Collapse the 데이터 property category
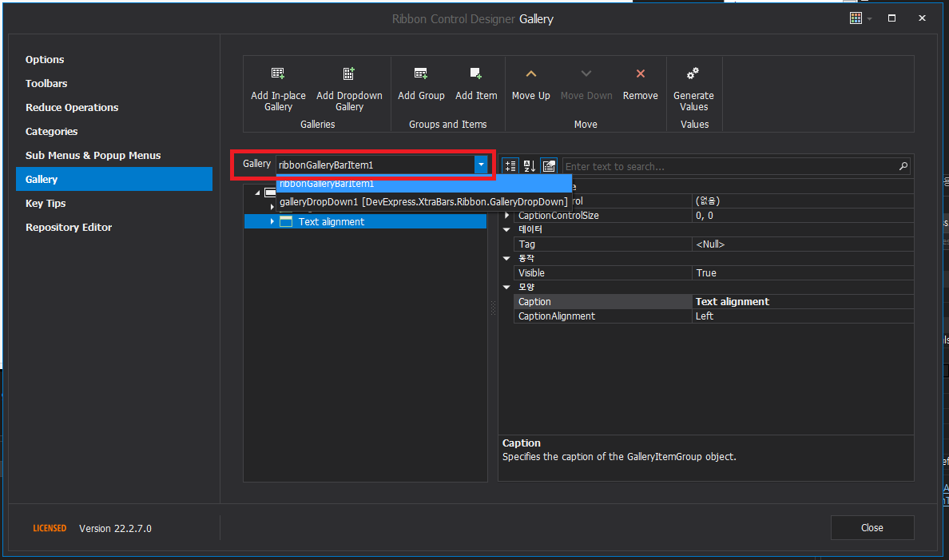 506,229
